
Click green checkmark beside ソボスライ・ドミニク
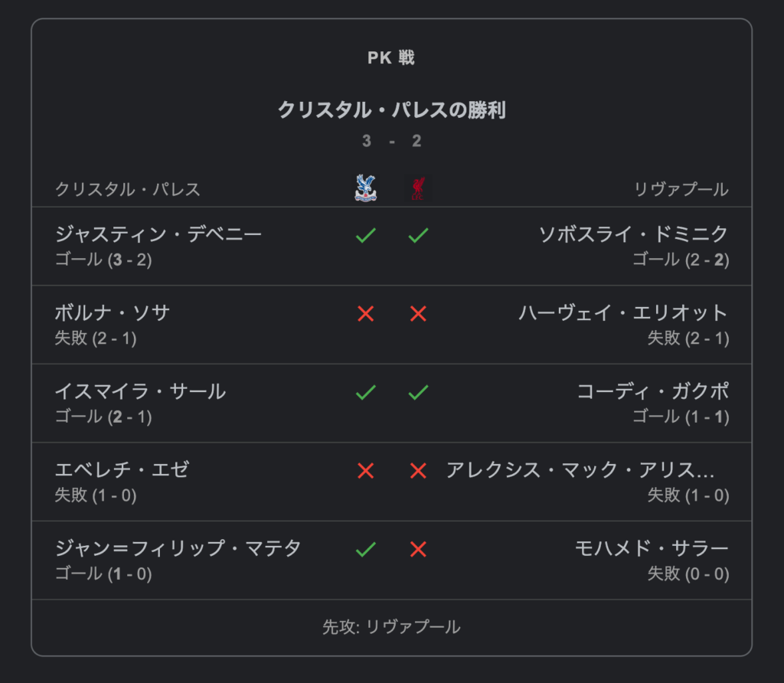coord(418,235)
